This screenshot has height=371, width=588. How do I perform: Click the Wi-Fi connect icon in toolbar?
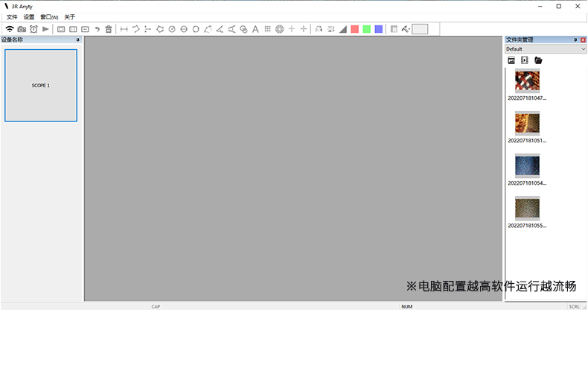10,29
